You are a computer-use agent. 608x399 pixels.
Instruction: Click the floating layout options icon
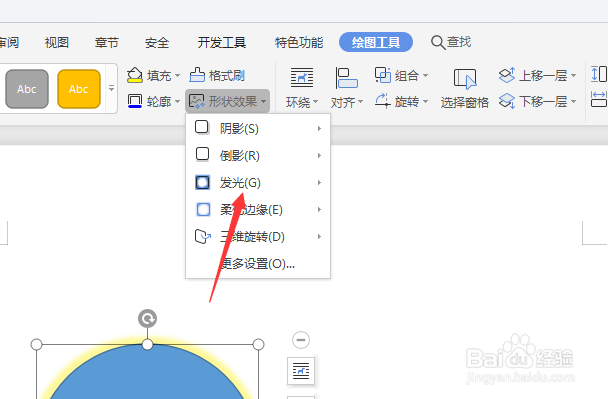[301, 371]
